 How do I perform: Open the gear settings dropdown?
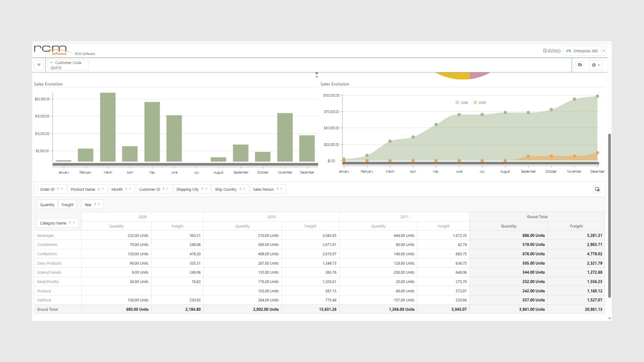[595, 65]
